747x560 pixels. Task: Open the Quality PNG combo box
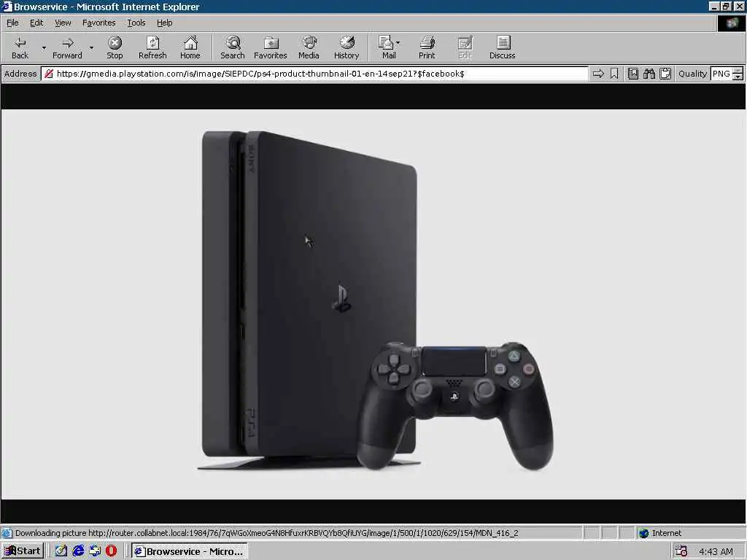pos(721,74)
